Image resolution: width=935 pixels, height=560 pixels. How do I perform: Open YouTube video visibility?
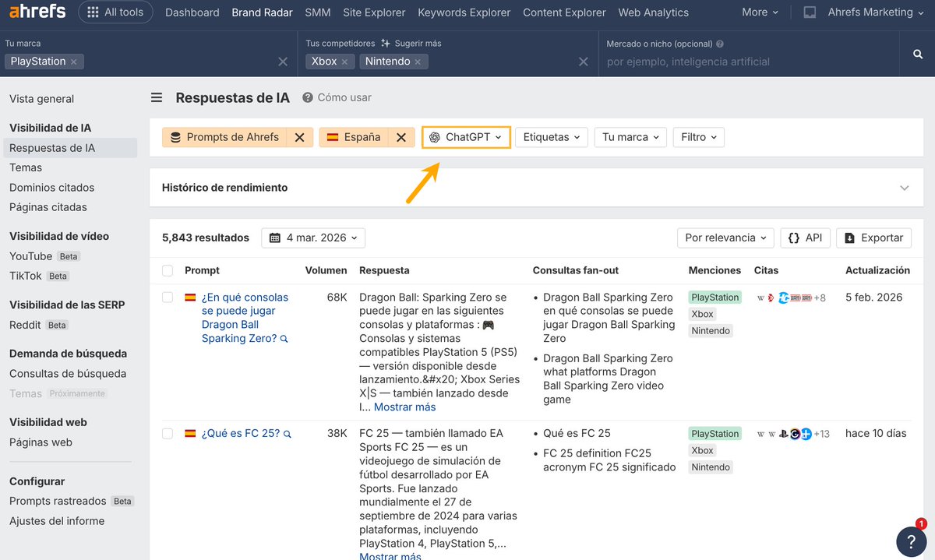pos(31,256)
